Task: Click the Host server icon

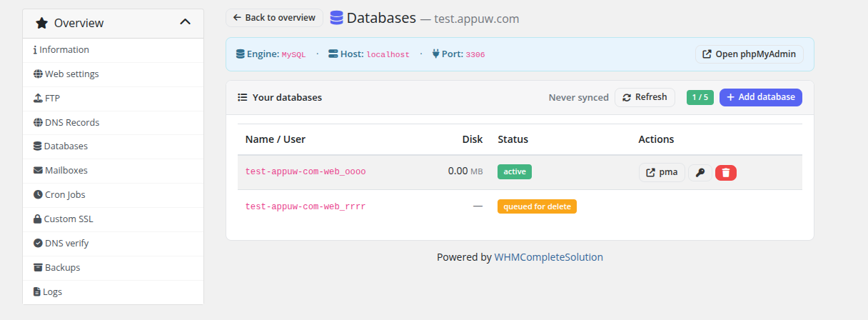Action: point(333,54)
